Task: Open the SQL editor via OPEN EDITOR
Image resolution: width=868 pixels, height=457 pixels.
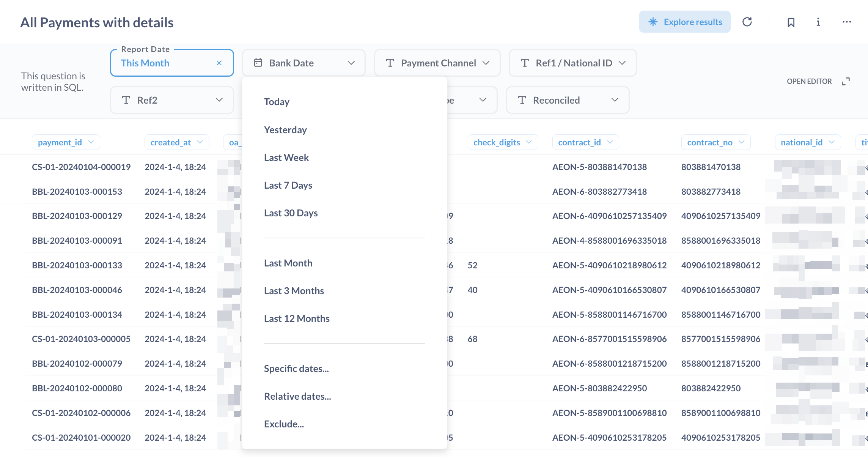Action: coord(809,81)
